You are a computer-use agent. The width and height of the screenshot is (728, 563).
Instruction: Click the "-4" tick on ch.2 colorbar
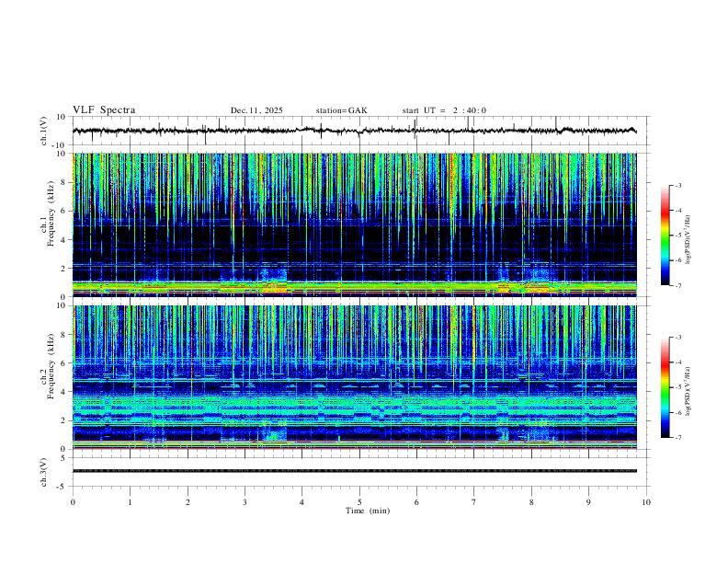677,362
